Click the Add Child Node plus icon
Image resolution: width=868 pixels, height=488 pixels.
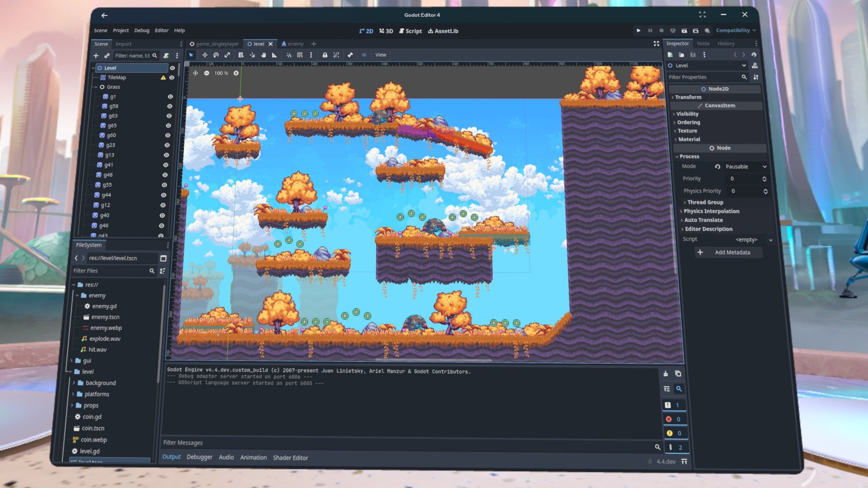[96, 56]
